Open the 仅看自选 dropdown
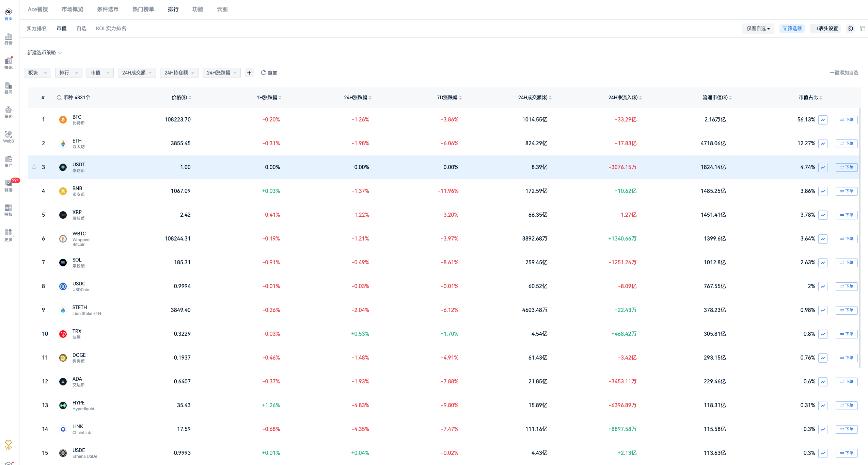 point(758,29)
